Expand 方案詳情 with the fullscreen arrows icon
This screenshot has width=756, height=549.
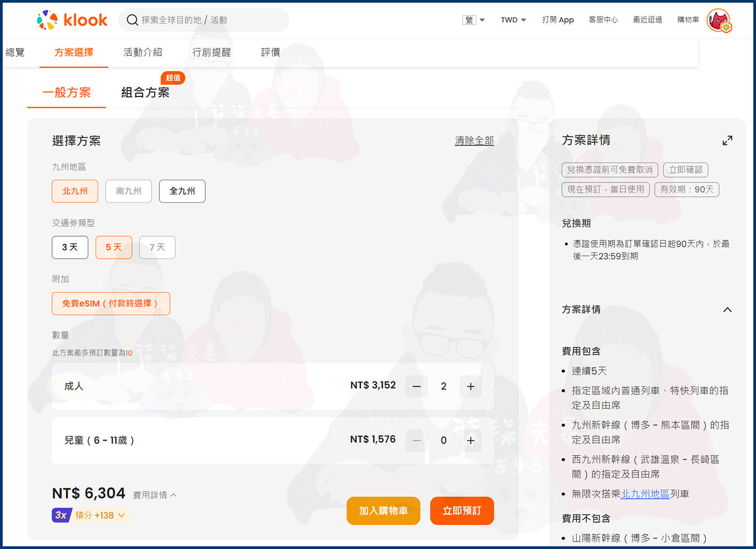click(728, 141)
